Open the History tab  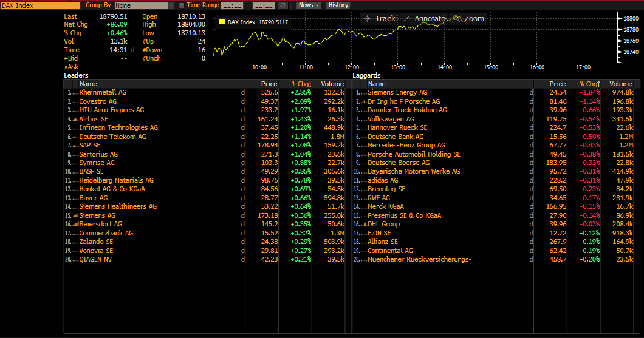click(x=338, y=5)
